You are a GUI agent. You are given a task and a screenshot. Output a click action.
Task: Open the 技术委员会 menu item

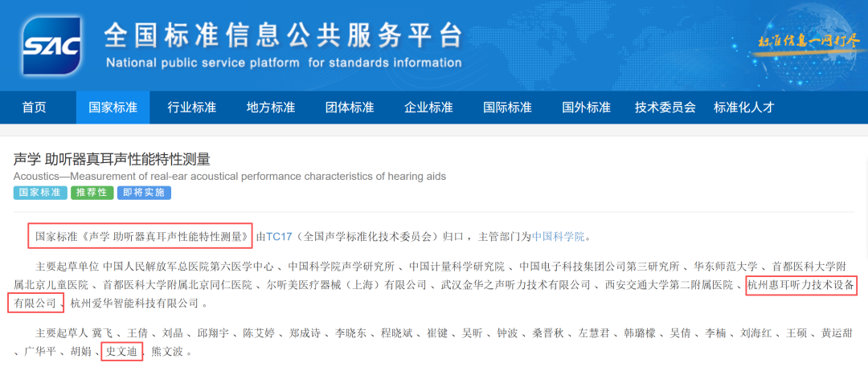(665, 108)
